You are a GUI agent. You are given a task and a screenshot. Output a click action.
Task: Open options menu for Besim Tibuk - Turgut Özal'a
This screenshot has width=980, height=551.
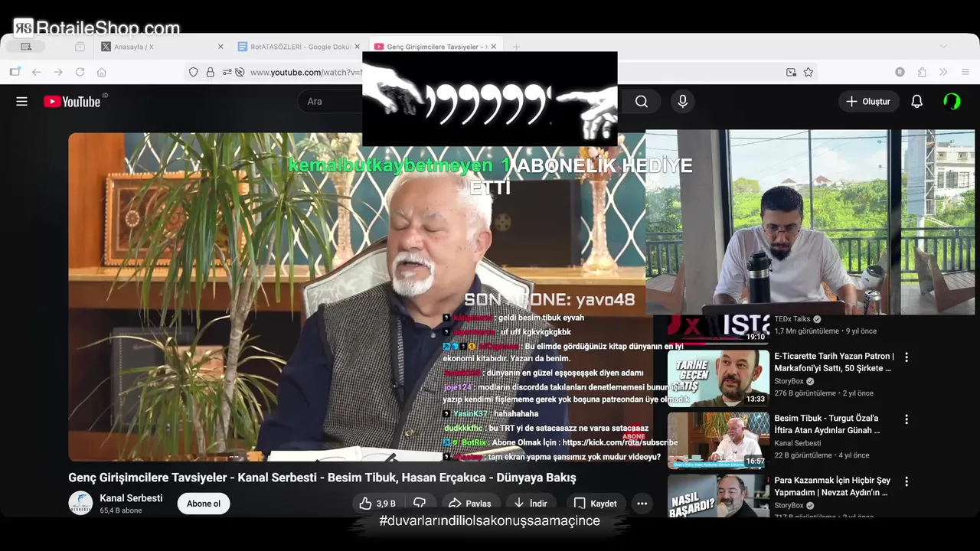click(x=906, y=419)
